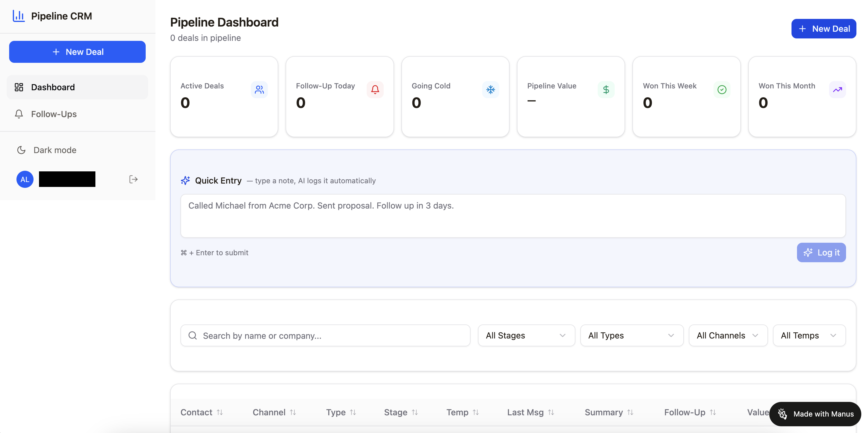The width and height of the screenshot is (868, 433).
Task: Click the Going Cold snowflake icon
Action: click(x=490, y=89)
